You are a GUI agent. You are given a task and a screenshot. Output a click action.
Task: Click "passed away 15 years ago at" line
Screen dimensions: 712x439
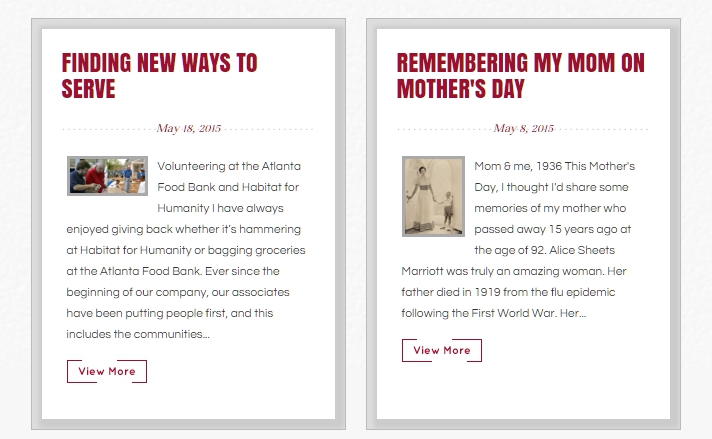[553, 229]
